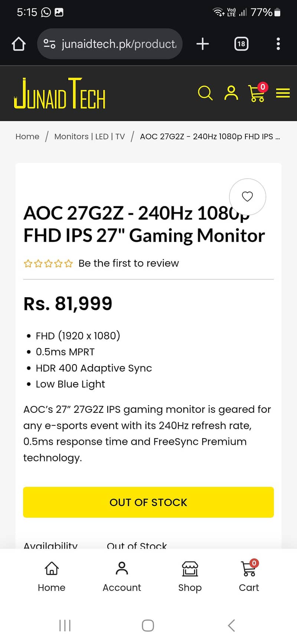The height and width of the screenshot is (644, 297).
Task: Open the search on Junaid Tech header
Action: [x=205, y=94]
